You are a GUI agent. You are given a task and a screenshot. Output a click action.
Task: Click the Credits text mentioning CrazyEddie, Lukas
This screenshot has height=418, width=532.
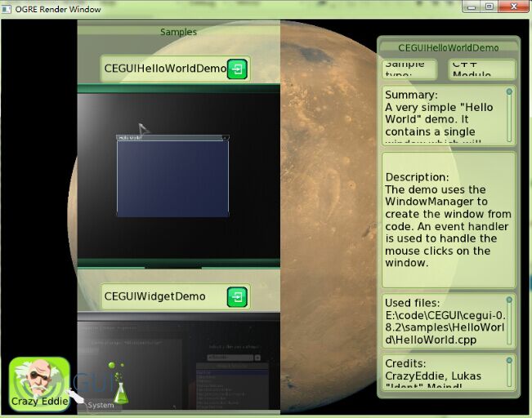(x=433, y=376)
